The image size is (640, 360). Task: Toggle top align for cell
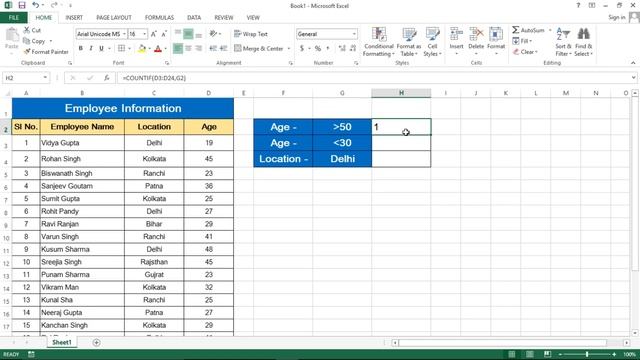click(178, 34)
